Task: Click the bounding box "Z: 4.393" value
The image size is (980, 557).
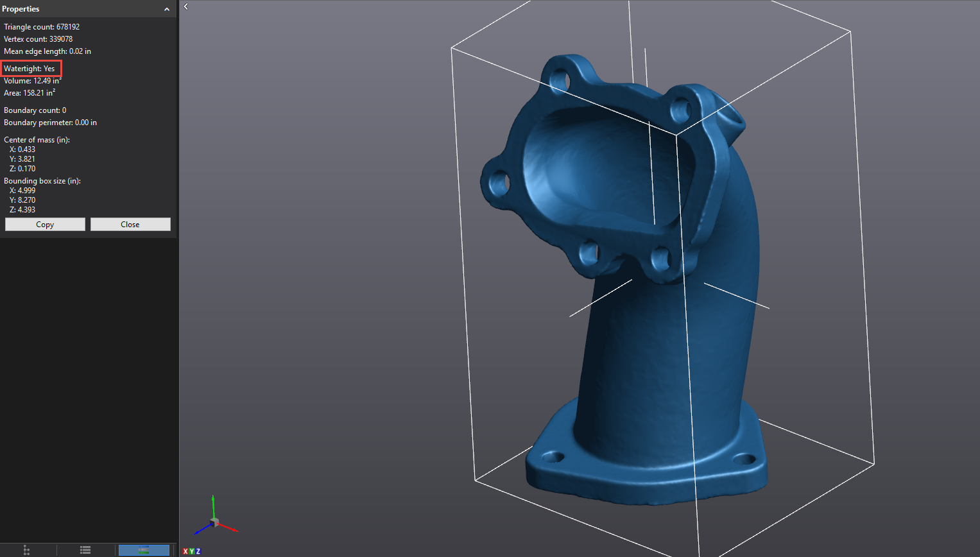Action: pos(22,210)
